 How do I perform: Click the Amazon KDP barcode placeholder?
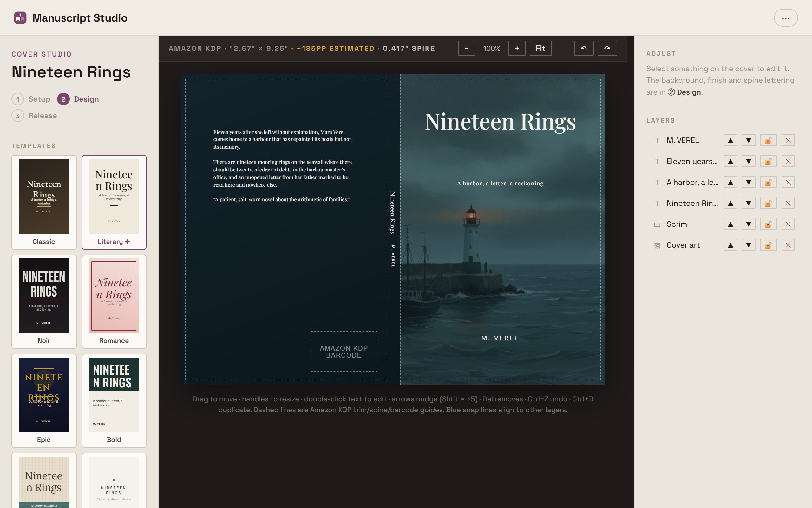[344, 352]
